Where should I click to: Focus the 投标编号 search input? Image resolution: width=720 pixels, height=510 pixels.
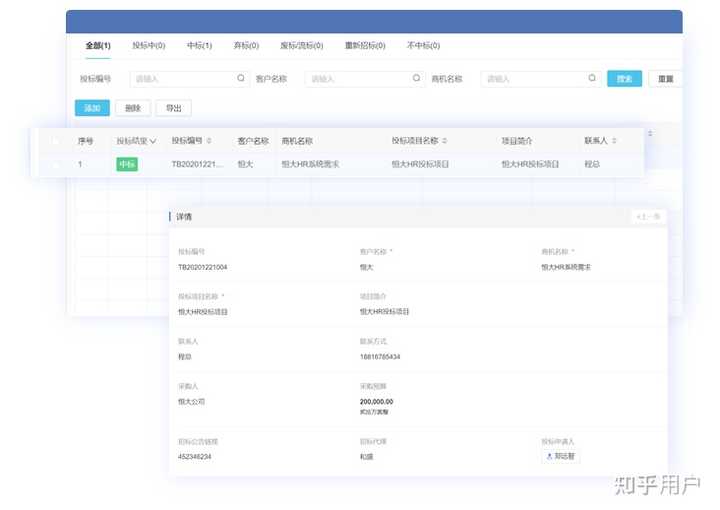click(x=190, y=79)
